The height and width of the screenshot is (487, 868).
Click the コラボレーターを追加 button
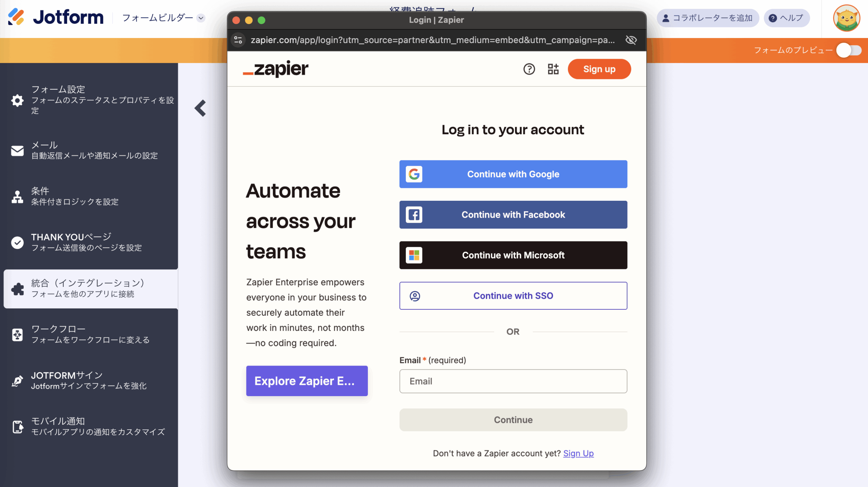pos(708,18)
